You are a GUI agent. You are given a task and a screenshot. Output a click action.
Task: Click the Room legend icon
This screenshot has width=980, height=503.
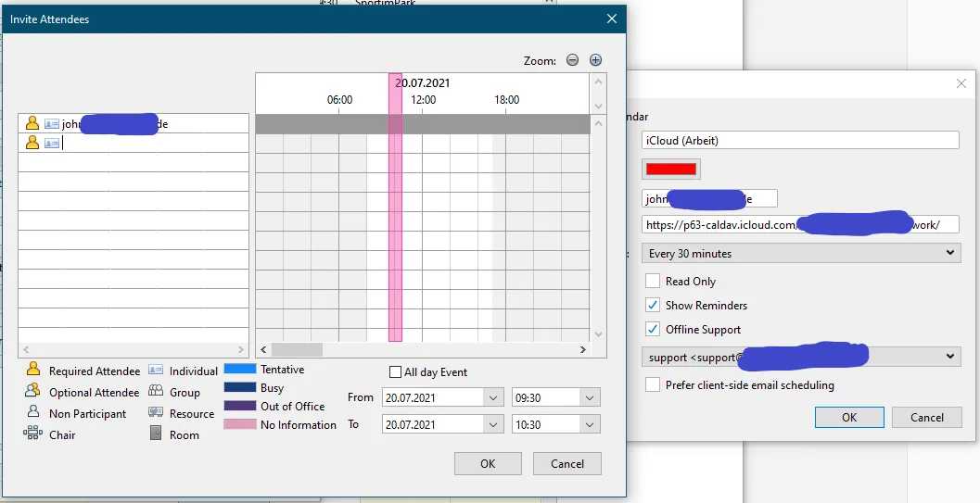click(156, 434)
